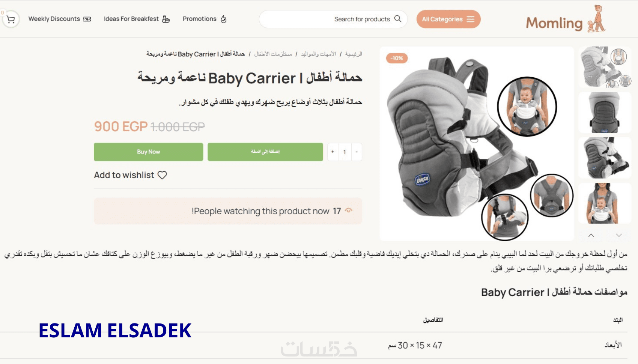Click the search magnifier icon
This screenshot has height=364, width=638.
tap(398, 19)
